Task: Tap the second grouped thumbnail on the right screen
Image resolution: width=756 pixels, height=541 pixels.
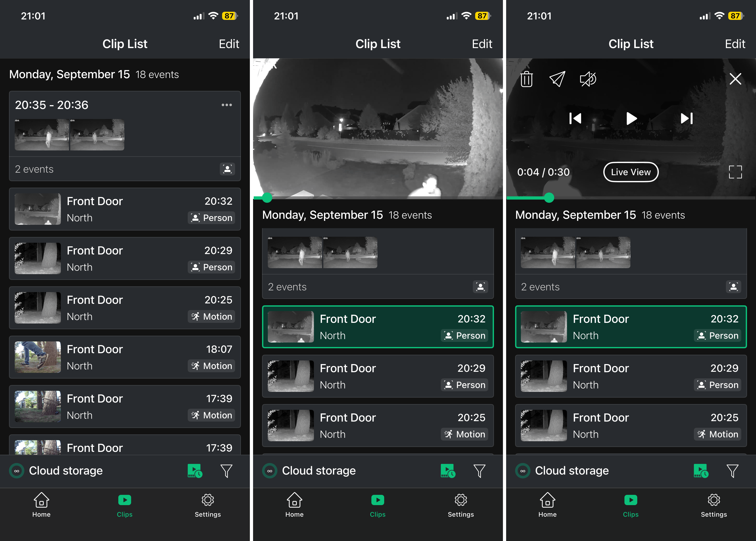Action: 603,253
